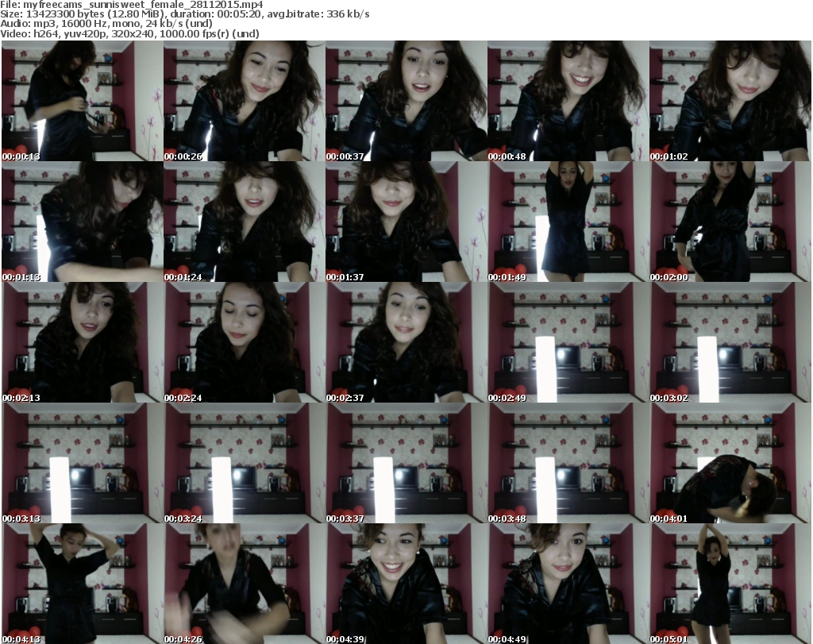813x644 pixels.
Task: Select the thumbnail timestamped 00:03:48
Action: click(568, 463)
